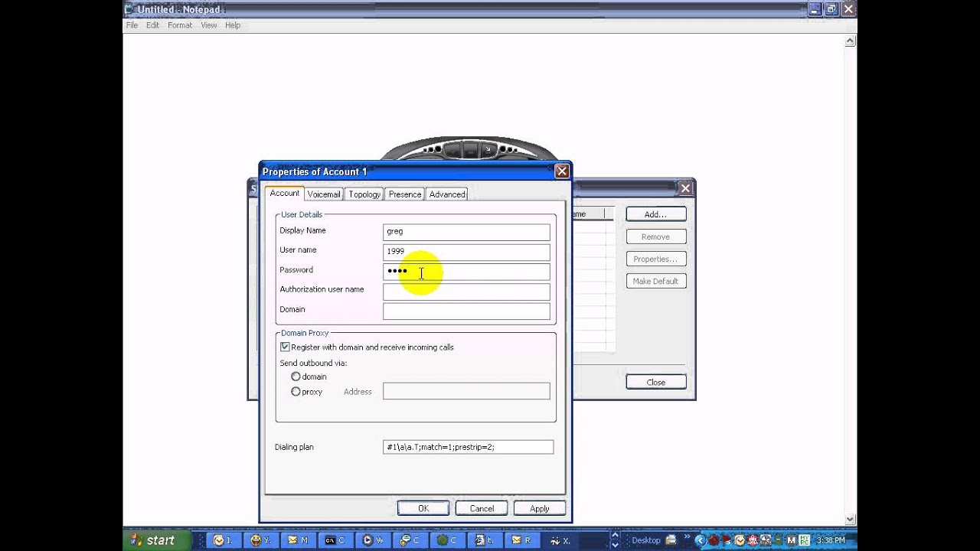Open Notepad's Help menu
The image size is (980, 551).
tap(233, 25)
